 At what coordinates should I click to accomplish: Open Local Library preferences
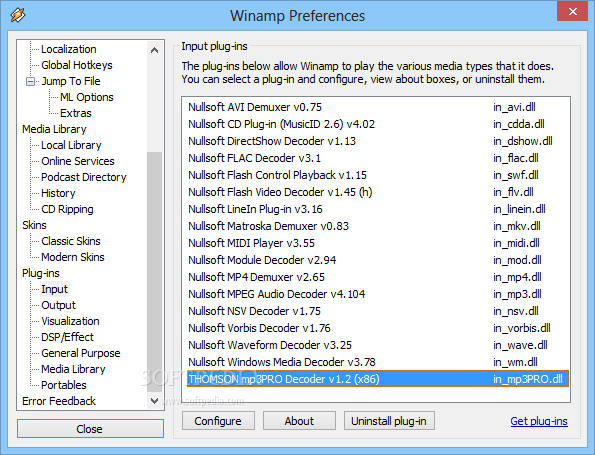coord(71,145)
